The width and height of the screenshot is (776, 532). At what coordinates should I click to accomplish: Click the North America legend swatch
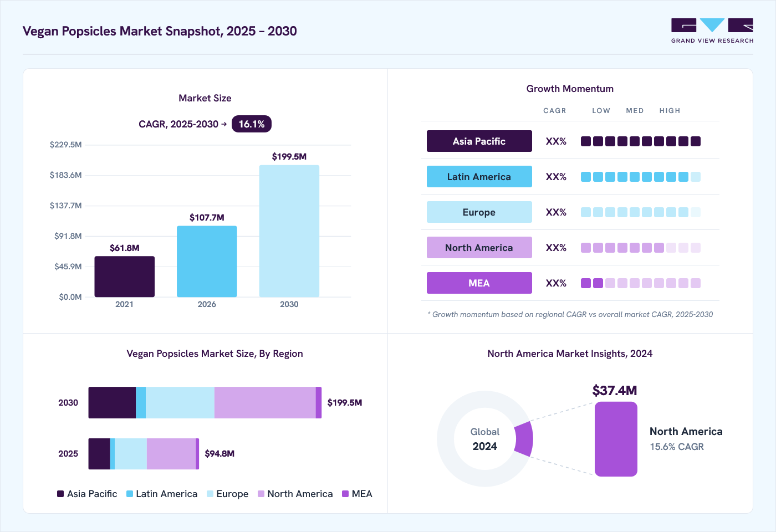click(x=261, y=494)
